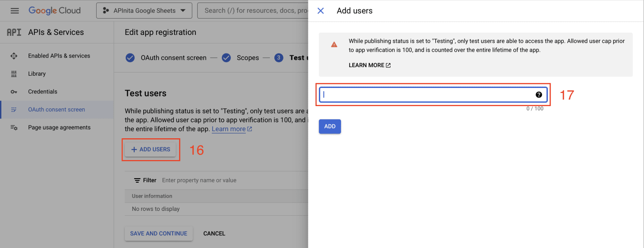Click the email input field in Add users
Screen dimensions: 644x248
click(433, 95)
